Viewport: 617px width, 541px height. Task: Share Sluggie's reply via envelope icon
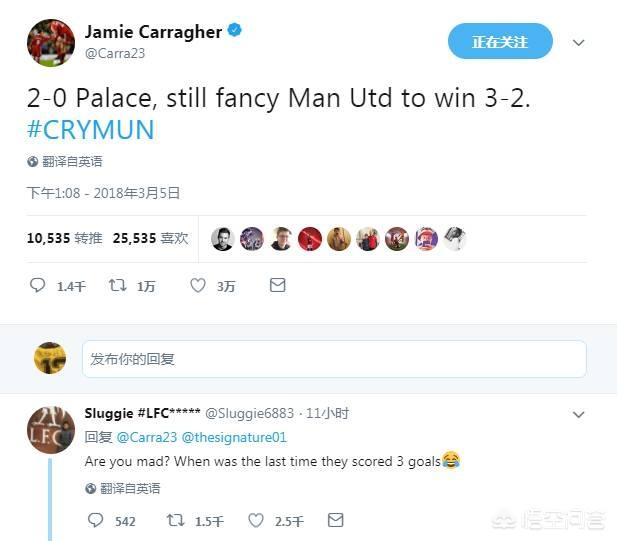336,520
